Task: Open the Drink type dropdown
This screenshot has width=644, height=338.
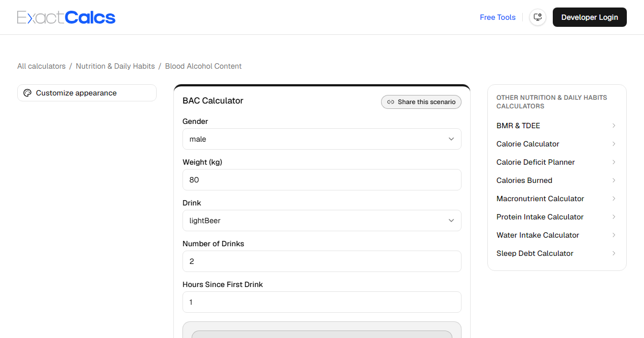Action: click(322, 221)
